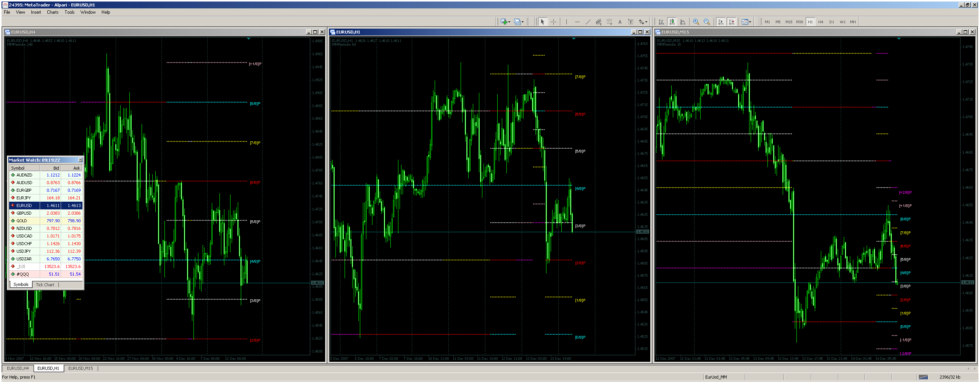The width and height of the screenshot is (980, 382).
Task: Select the Equidistant Channel tool
Action: pyautogui.click(x=598, y=22)
